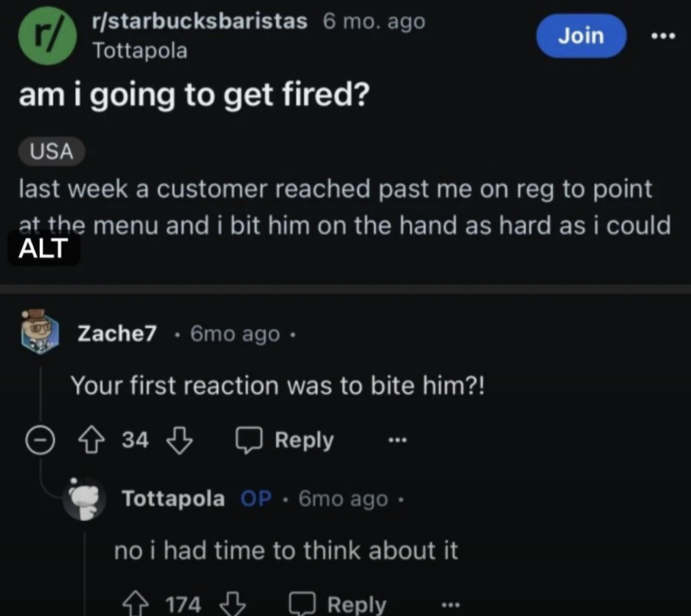Reply to Tottapola's comment

337,604
